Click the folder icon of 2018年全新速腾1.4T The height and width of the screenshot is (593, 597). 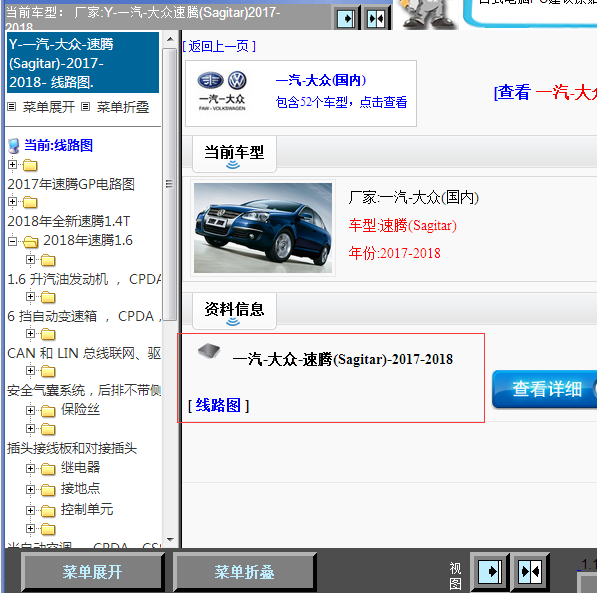(x=30, y=202)
